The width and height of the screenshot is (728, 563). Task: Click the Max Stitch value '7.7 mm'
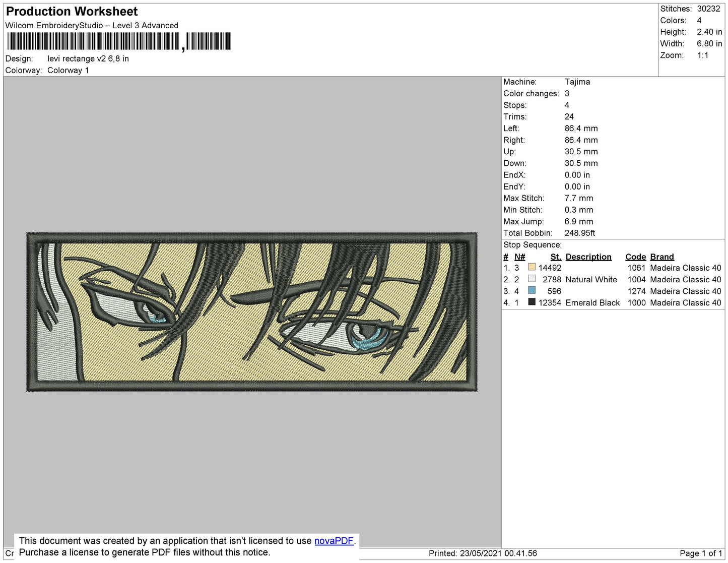(579, 199)
